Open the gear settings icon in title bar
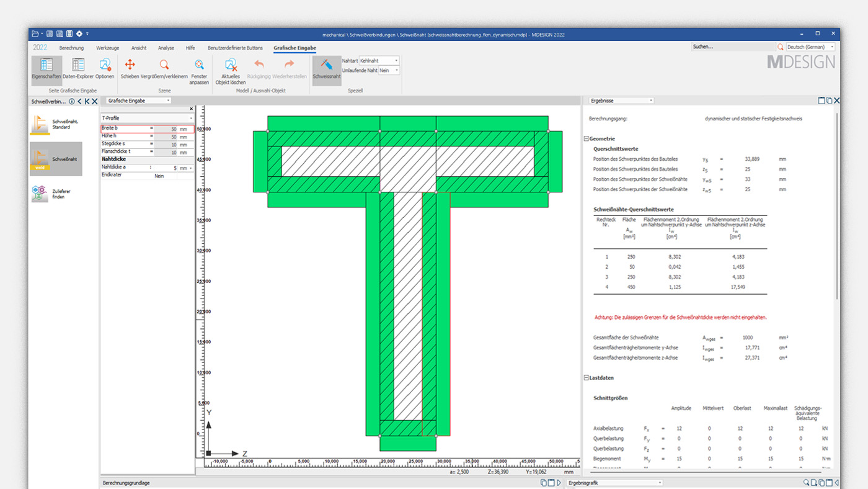 coord(79,34)
